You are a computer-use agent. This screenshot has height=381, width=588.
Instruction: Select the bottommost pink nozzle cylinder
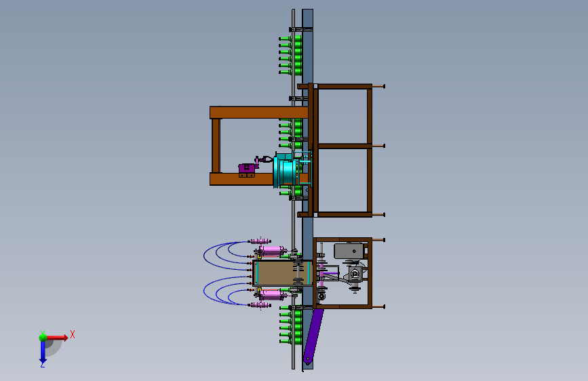pos(260,305)
